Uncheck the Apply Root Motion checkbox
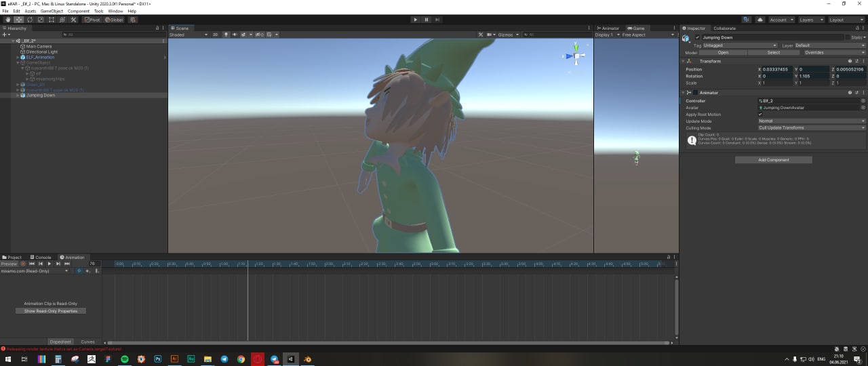This screenshot has height=366, width=868. [x=760, y=115]
